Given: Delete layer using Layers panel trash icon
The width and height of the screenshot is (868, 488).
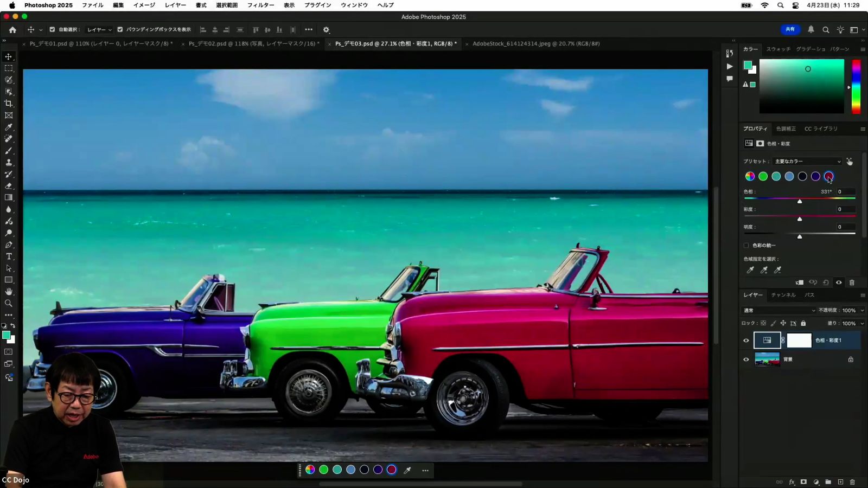Looking at the screenshot, I should pyautogui.click(x=852, y=482).
